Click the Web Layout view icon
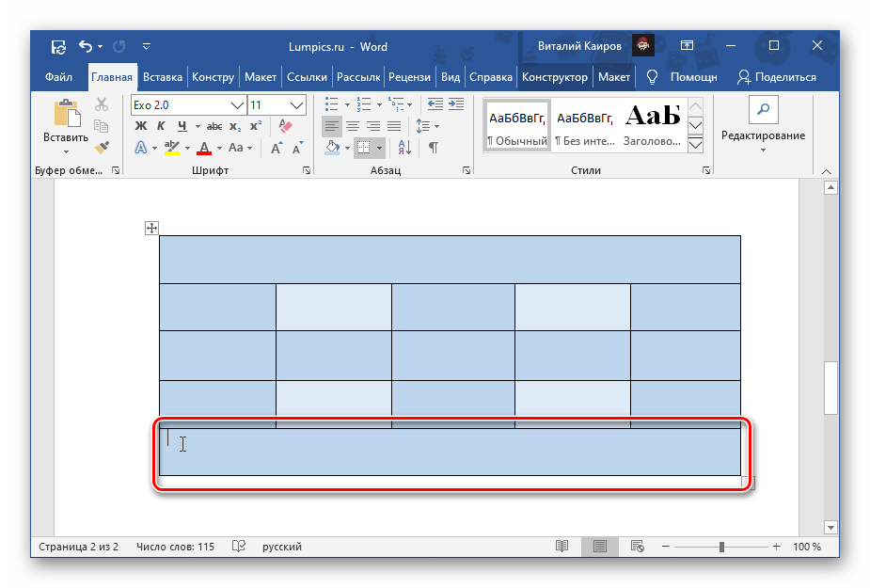This screenshot has width=870, height=588. click(x=638, y=547)
